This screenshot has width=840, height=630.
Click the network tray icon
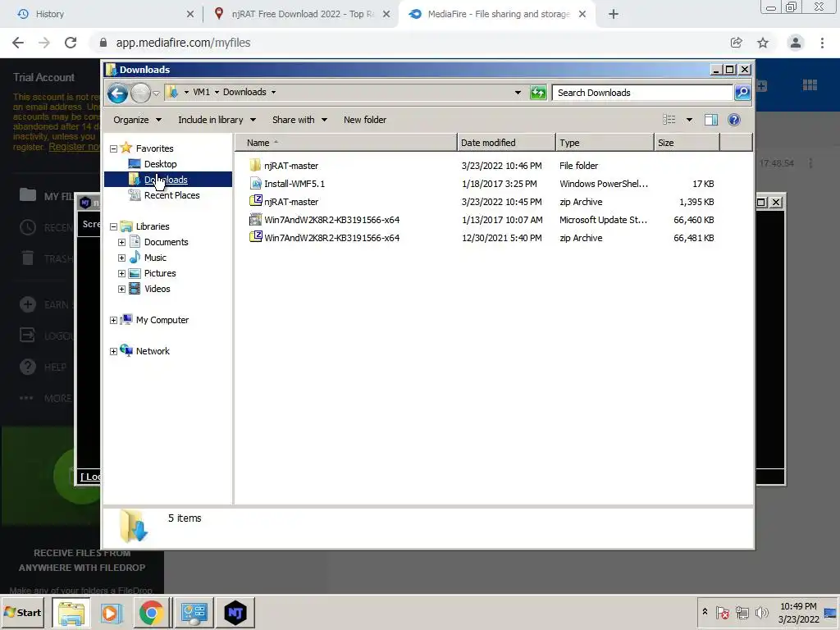pyautogui.click(x=742, y=612)
